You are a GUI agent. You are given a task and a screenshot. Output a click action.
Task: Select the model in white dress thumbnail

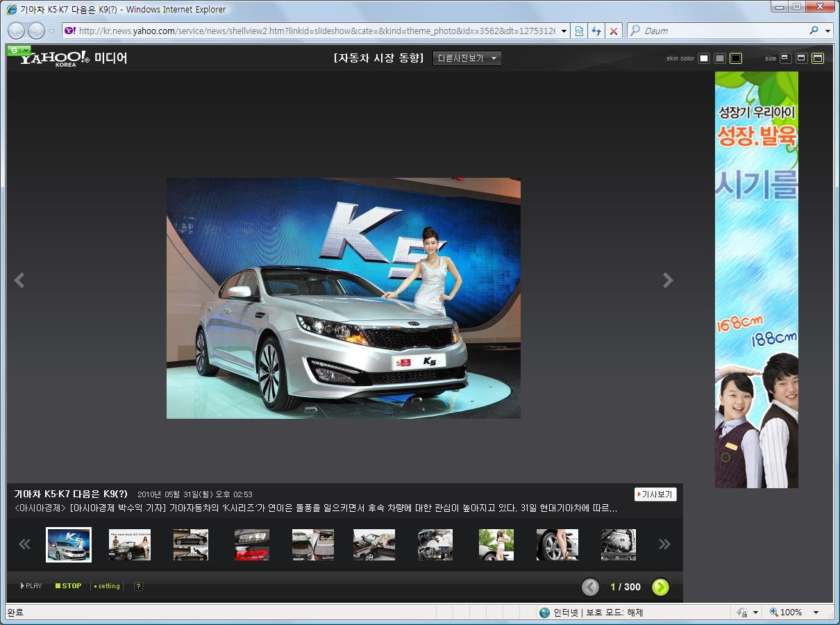click(496, 544)
